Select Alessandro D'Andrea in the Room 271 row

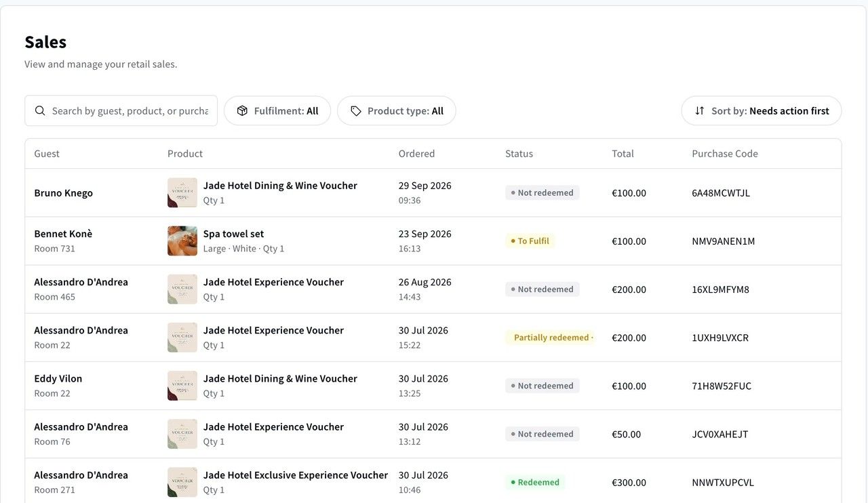pos(81,475)
